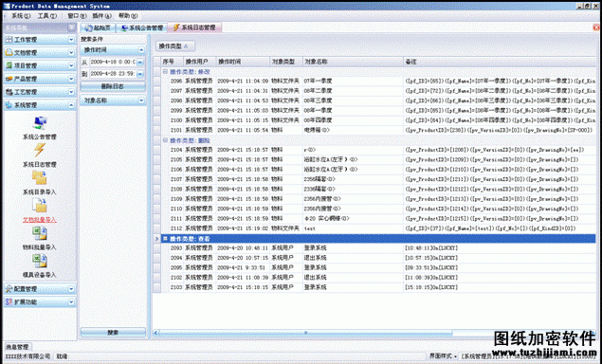Expand the 文档管理 section chevron

(71, 52)
